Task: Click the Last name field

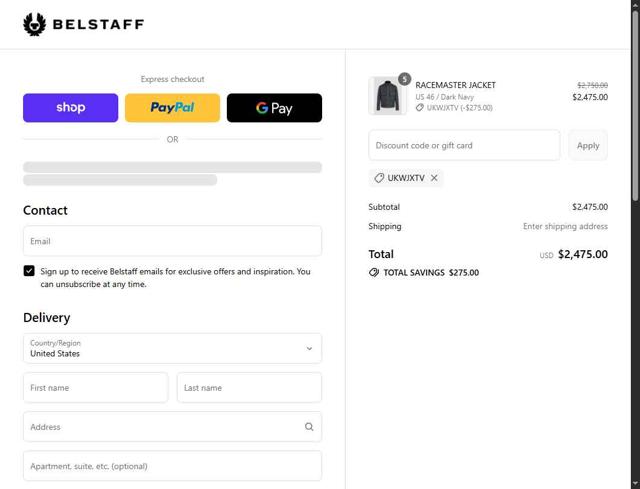Action: pos(249,387)
